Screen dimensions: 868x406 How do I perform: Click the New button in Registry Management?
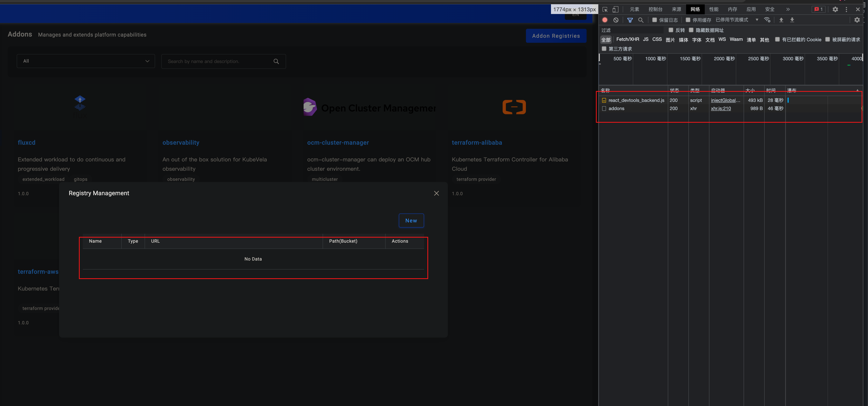(x=411, y=220)
